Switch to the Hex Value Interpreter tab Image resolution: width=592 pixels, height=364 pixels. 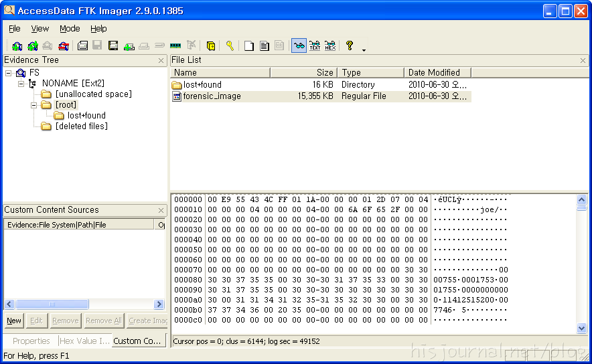click(x=84, y=341)
